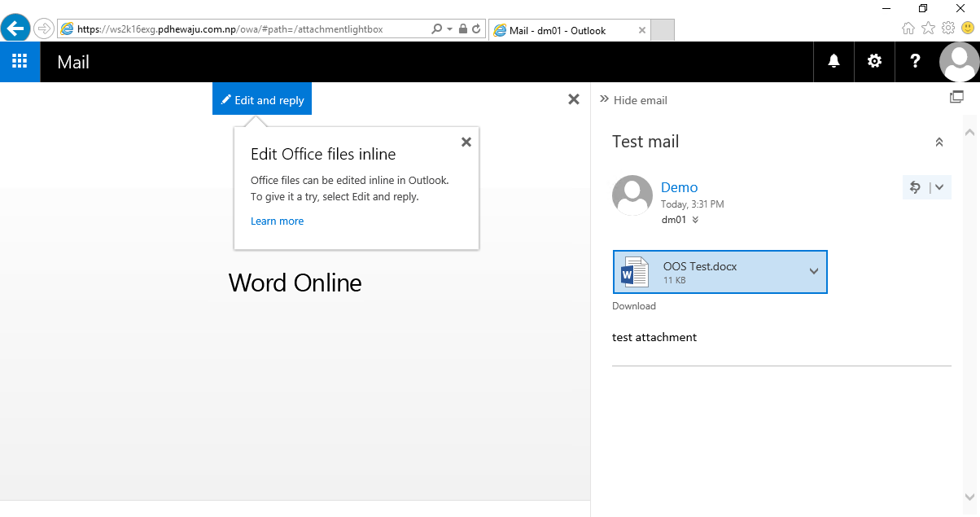
Task: Download the attachment via the Download link
Action: [x=634, y=306]
